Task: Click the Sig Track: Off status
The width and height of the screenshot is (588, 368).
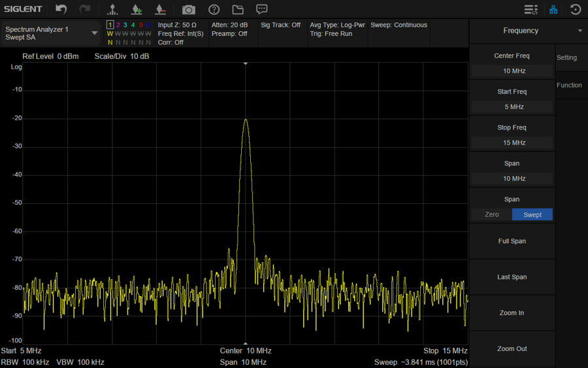Action: click(280, 25)
